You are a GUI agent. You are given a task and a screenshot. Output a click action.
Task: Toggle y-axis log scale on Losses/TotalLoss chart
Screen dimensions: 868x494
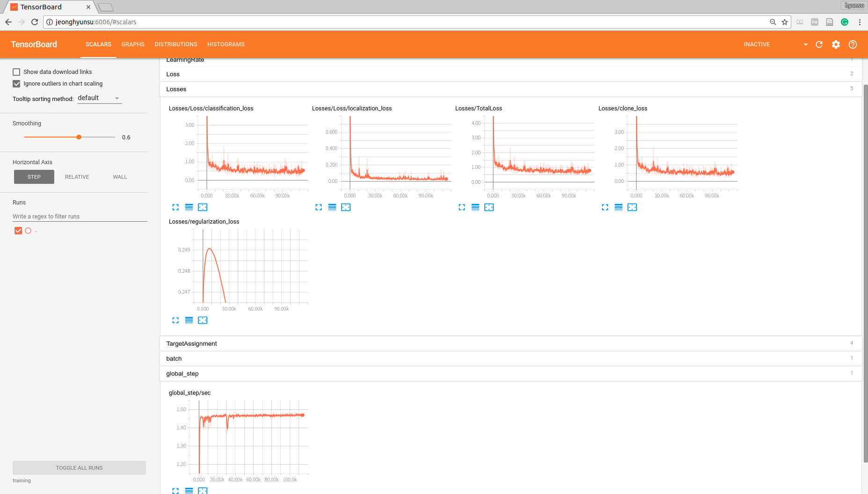(475, 207)
